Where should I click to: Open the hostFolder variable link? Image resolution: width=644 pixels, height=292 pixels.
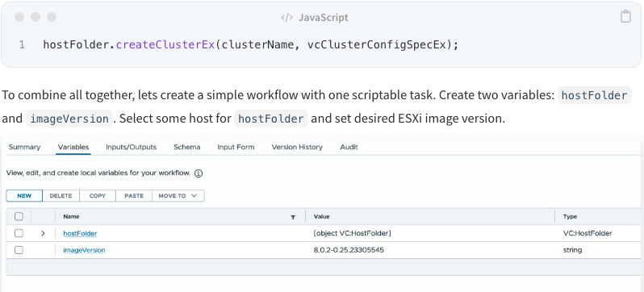(x=80, y=233)
